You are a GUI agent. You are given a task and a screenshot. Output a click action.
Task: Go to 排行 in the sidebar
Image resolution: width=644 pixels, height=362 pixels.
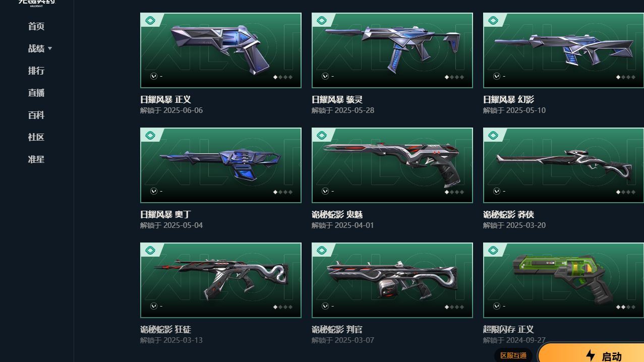point(36,71)
